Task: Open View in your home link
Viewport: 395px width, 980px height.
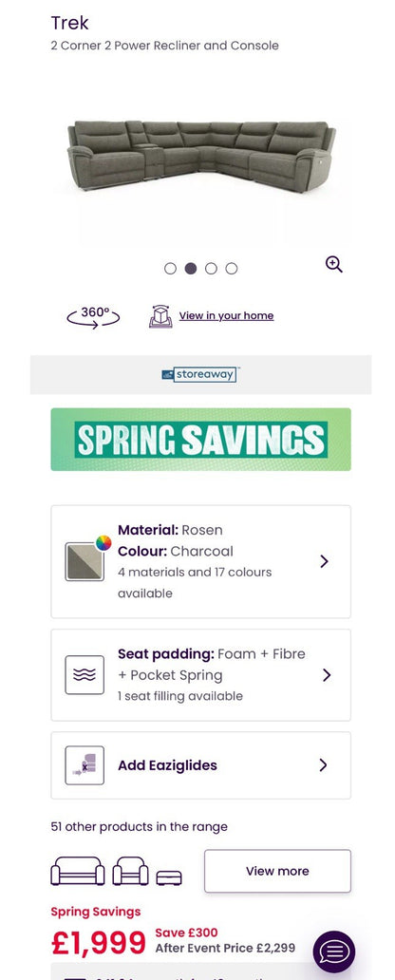Action: [226, 316]
